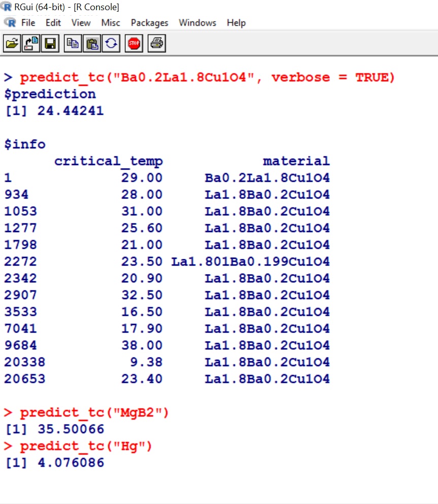Click critical temp 31.00 value
This screenshot has width=438, height=504.
pyautogui.click(x=142, y=211)
